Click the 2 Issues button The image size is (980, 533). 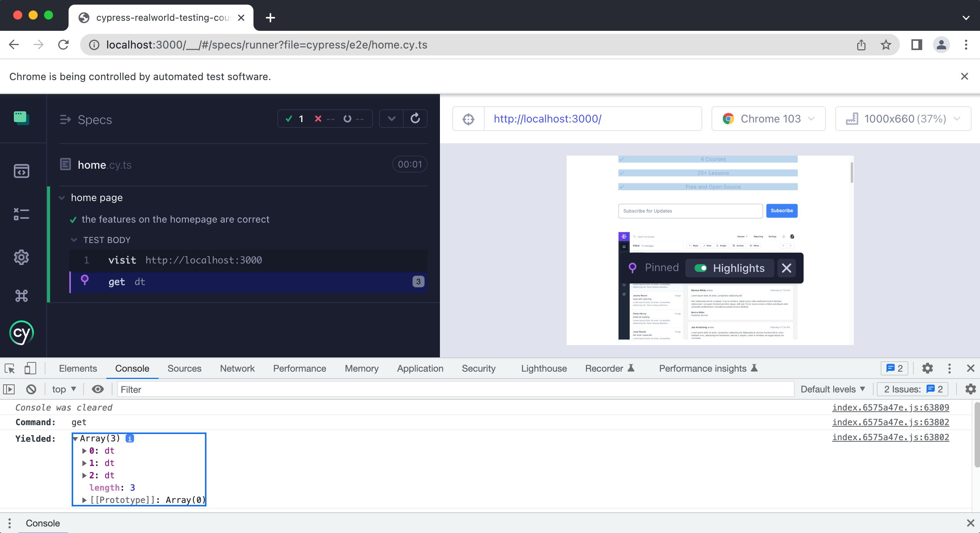click(x=913, y=389)
